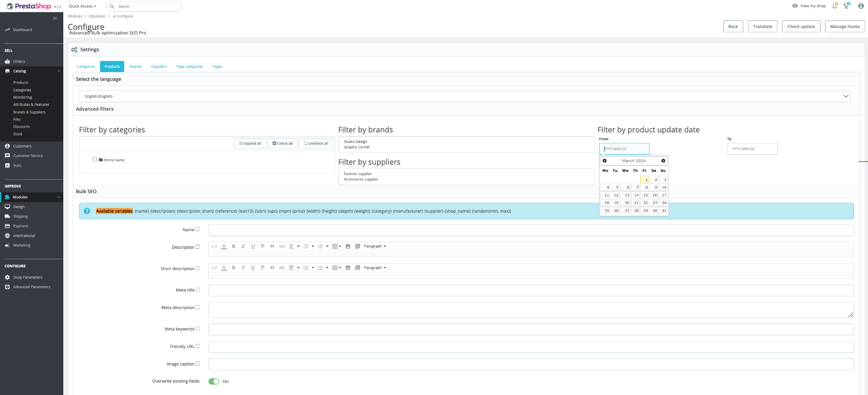Click the To date input field
868x395 pixels.
pos(752,149)
